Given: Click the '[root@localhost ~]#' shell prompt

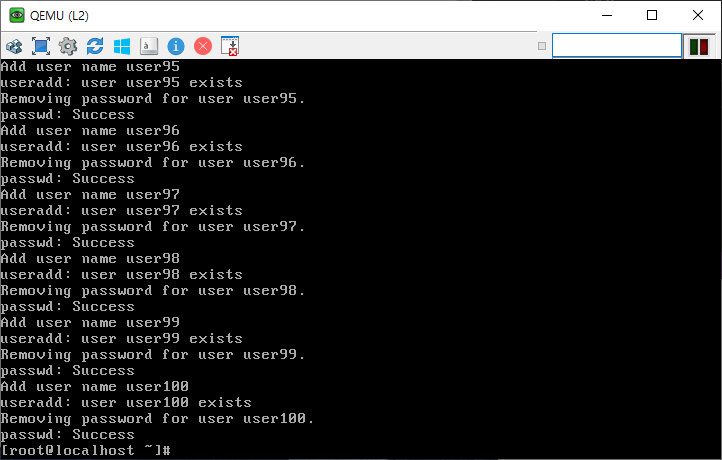Looking at the screenshot, I should [x=86, y=450].
